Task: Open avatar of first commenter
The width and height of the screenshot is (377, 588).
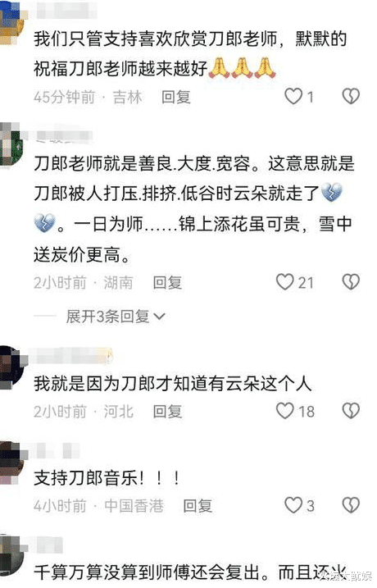Action: pyautogui.click(x=11, y=23)
